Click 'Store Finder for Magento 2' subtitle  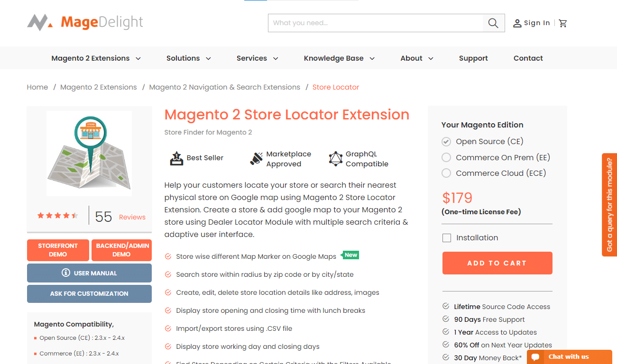(x=208, y=132)
